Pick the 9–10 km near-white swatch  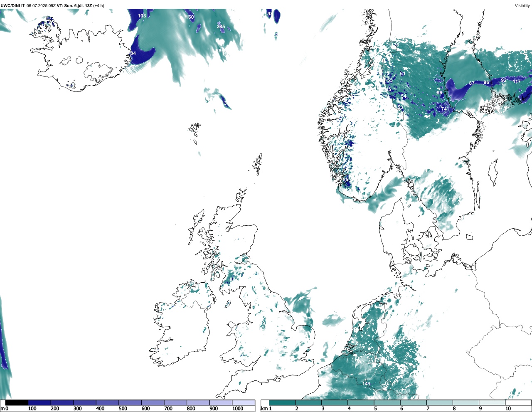pos(492,402)
